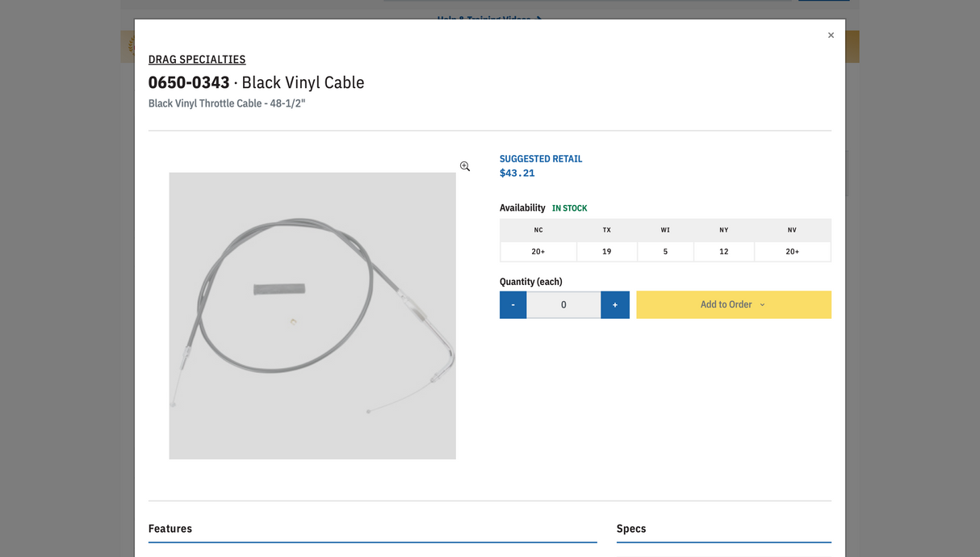980x557 pixels.
Task: Click the NV stock value 20+
Action: 793,252
